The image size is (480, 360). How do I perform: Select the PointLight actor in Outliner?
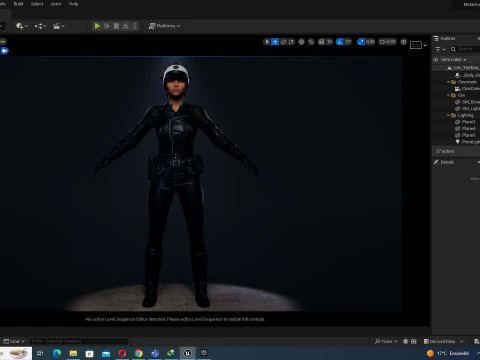pyautogui.click(x=456, y=142)
